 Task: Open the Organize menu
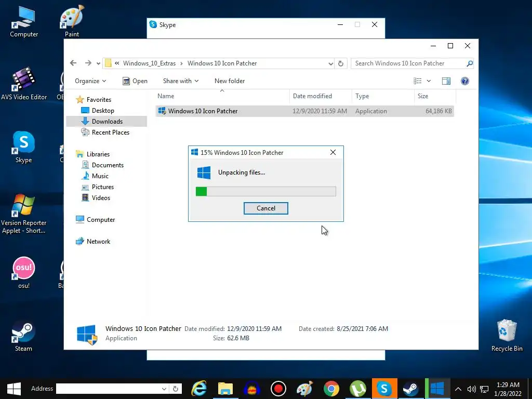click(90, 81)
